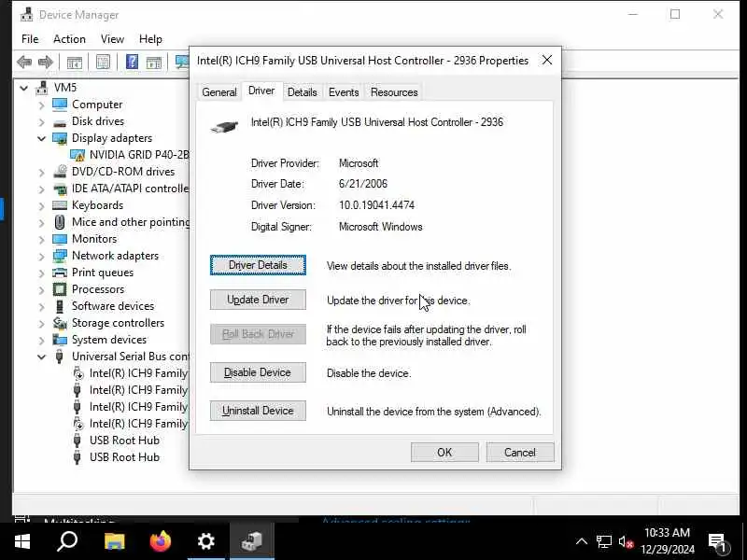Click the Update Driver button
Viewport: 747px width, 560px height.
click(258, 300)
